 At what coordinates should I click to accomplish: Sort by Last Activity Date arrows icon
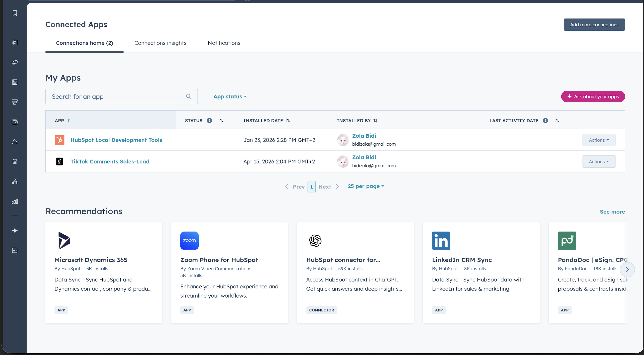[x=557, y=121]
